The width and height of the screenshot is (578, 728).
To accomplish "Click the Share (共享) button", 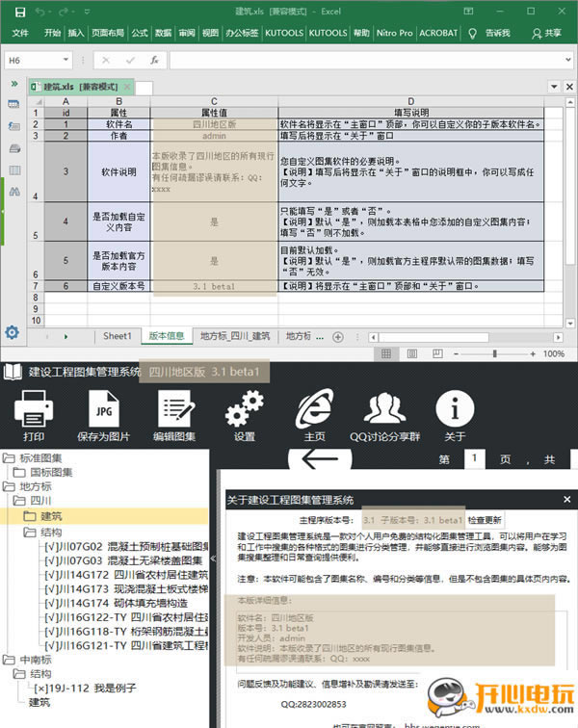I will tap(547, 33).
